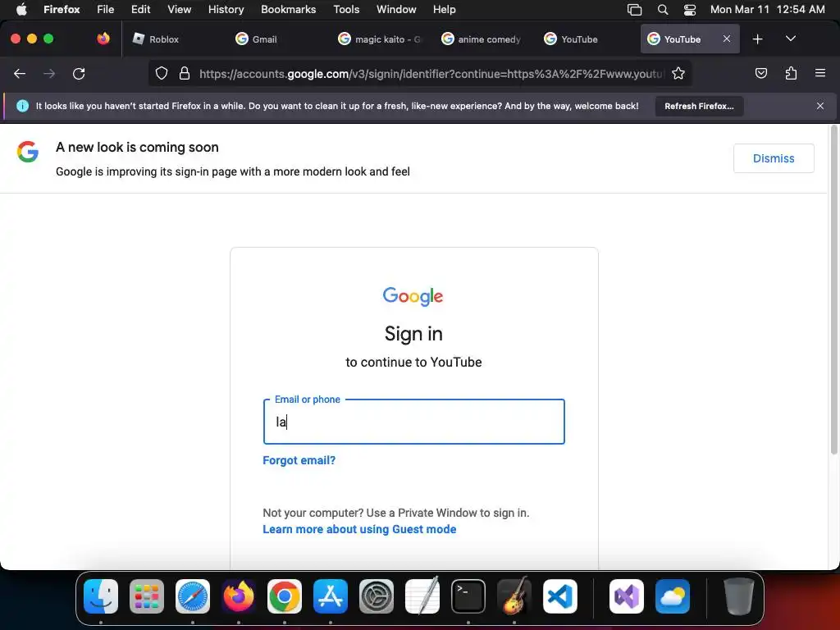The width and height of the screenshot is (840, 630).
Task: Click the Email or phone field
Action: [x=413, y=422]
